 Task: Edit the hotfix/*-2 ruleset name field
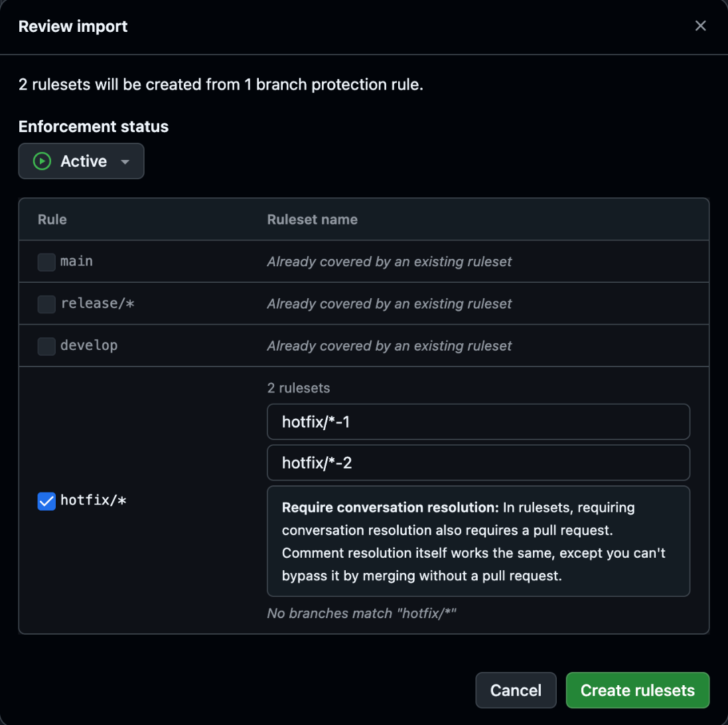click(478, 463)
